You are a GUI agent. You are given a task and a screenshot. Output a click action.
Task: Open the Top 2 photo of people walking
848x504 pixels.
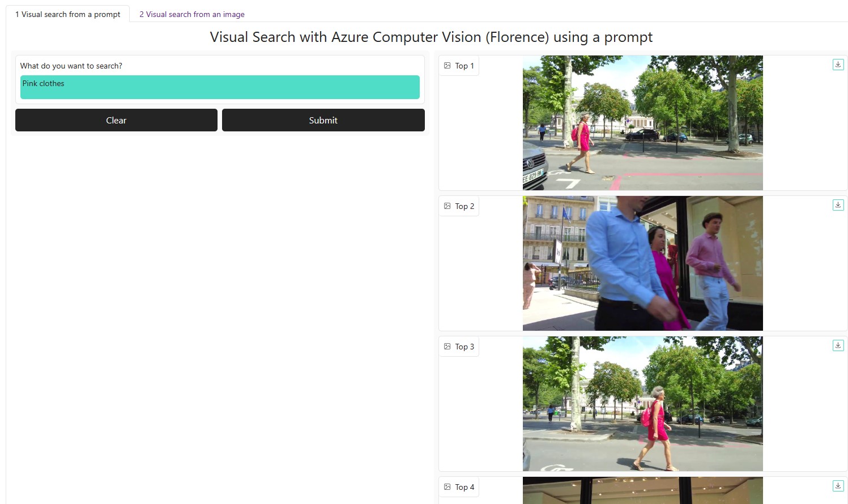[643, 263]
